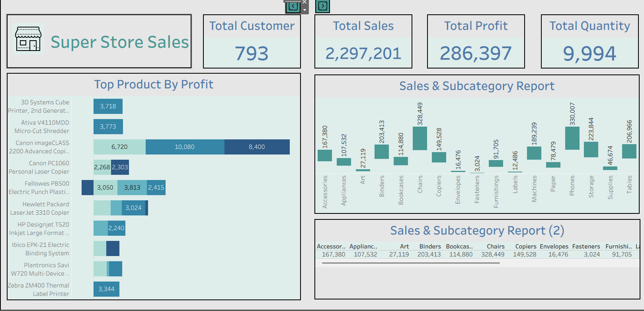
Task: Select the Plantronics Savi W720 profit bar
Action: [x=108, y=269]
